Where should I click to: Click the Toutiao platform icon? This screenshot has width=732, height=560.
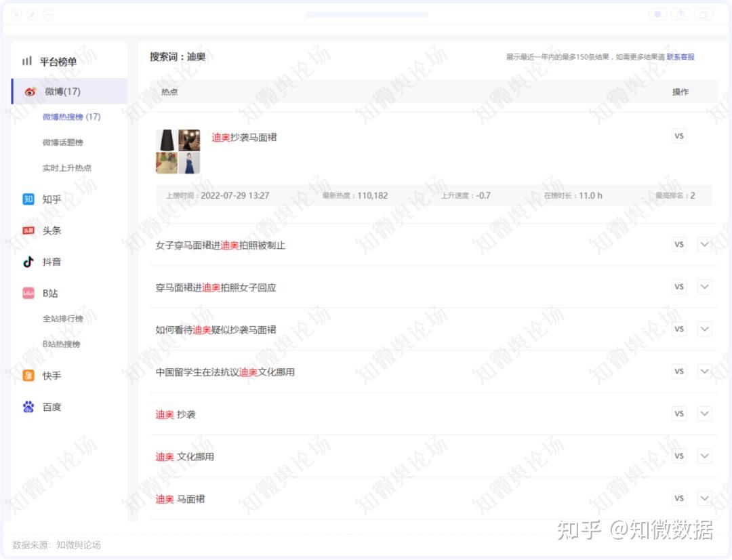28,231
